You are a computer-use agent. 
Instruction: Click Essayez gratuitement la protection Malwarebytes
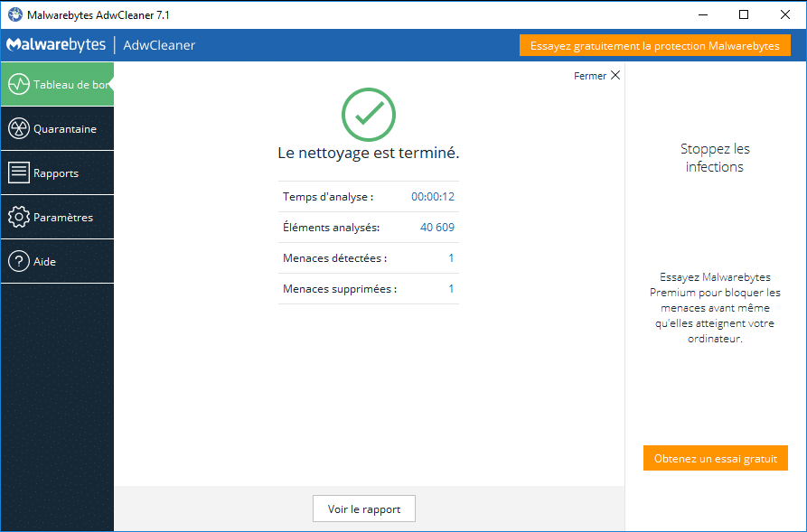pyautogui.click(x=654, y=45)
